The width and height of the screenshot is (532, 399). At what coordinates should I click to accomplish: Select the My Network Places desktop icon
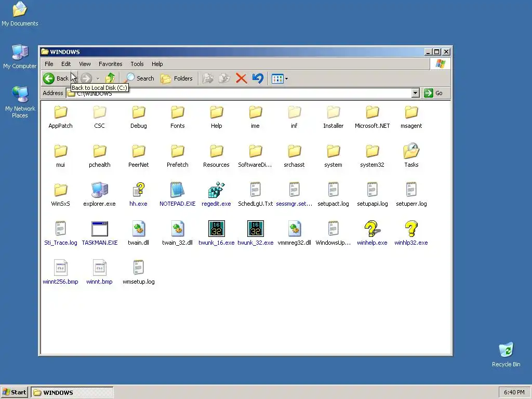point(20,102)
